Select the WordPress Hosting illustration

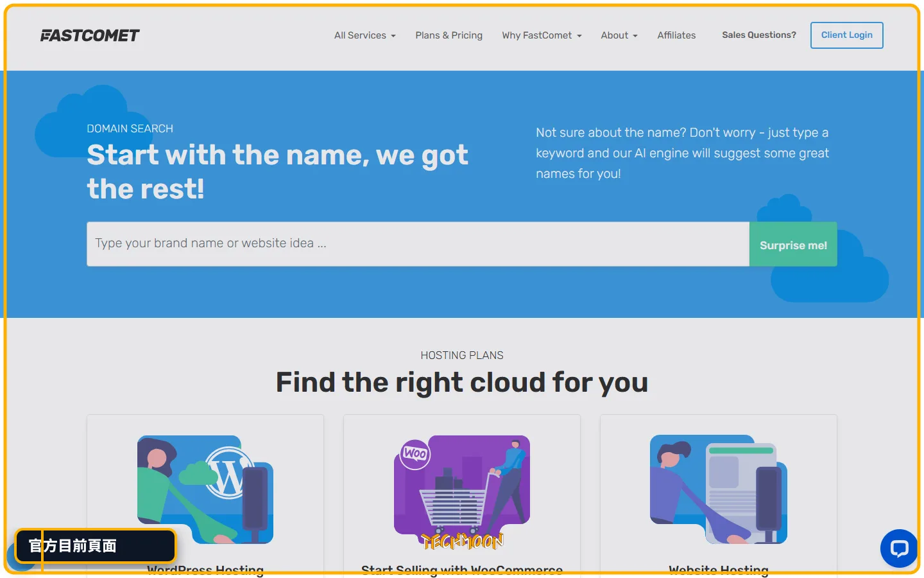(205, 489)
